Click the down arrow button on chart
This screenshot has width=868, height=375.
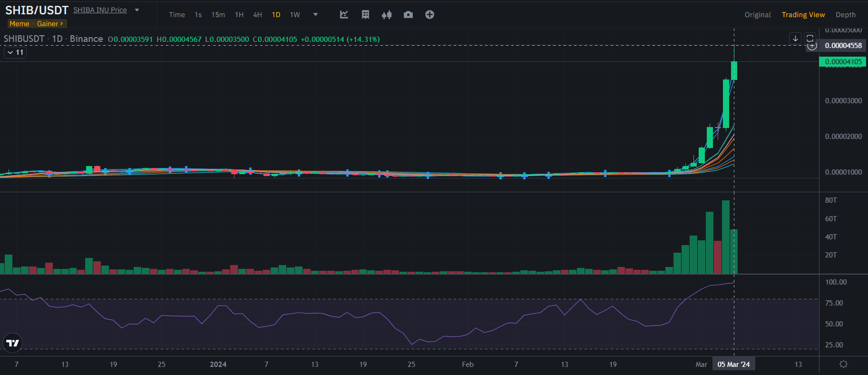tap(795, 39)
